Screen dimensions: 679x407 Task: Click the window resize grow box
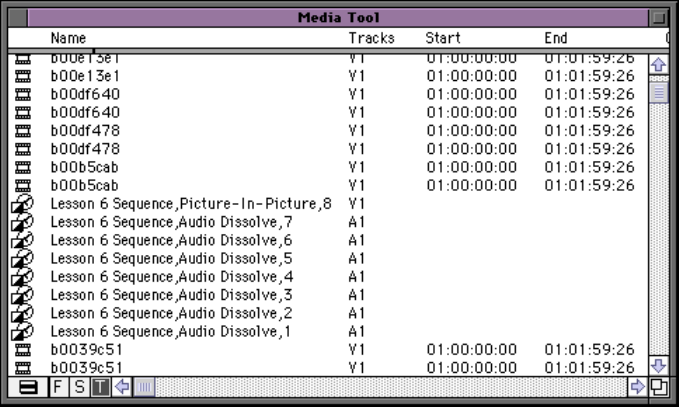click(x=658, y=386)
